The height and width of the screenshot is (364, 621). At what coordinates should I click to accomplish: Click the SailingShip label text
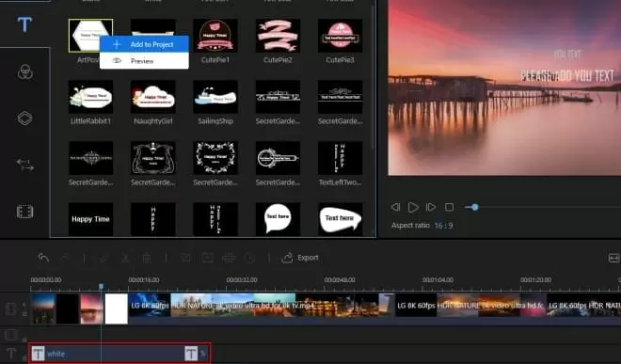click(215, 121)
